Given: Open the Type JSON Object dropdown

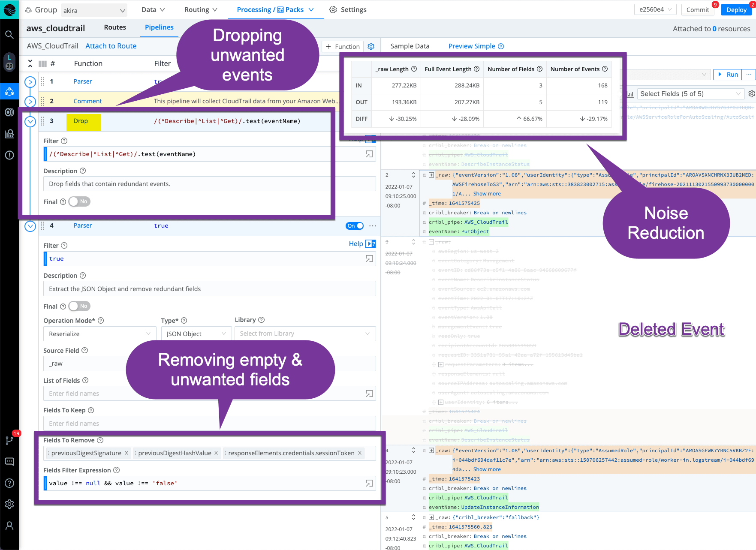Looking at the screenshot, I should 196,334.
